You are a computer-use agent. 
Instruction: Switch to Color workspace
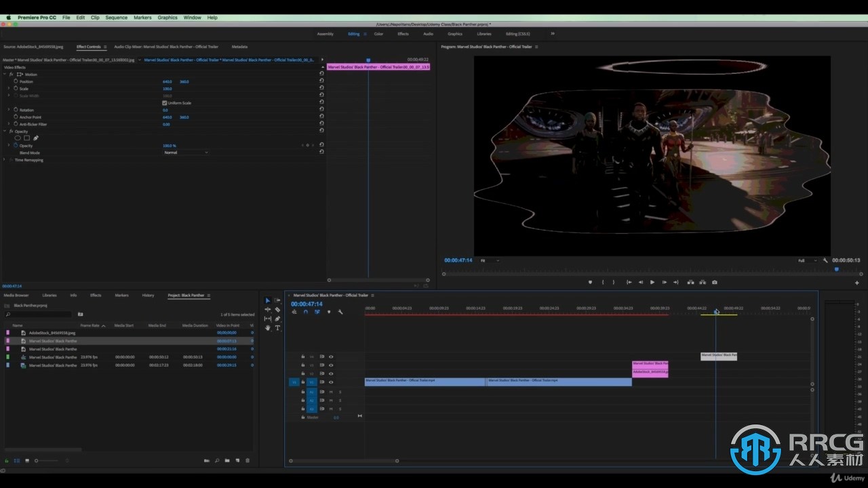coord(378,34)
